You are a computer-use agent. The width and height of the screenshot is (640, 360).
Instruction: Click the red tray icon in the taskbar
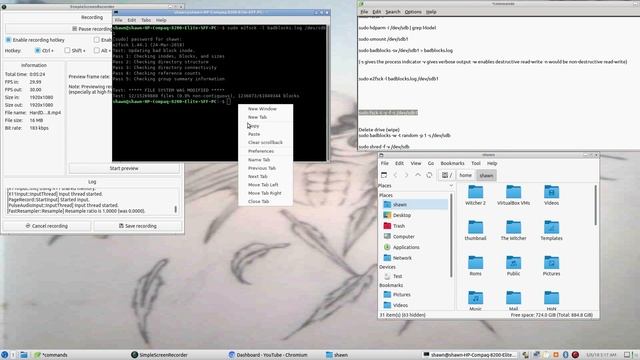pyautogui.click(x=575, y=355)
